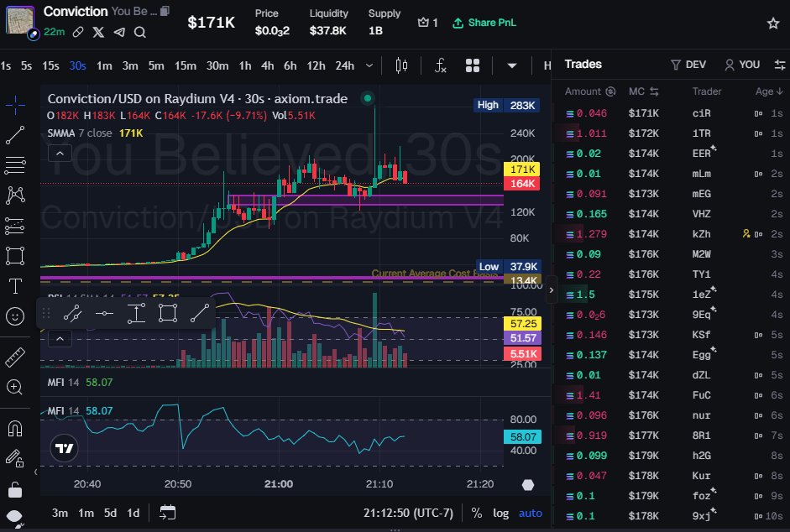Copy the Conviction token name

(x=165, y=11)
